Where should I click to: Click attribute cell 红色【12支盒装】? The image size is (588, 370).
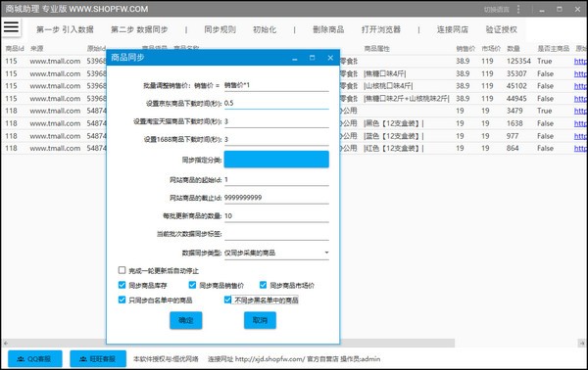point(394,149)
